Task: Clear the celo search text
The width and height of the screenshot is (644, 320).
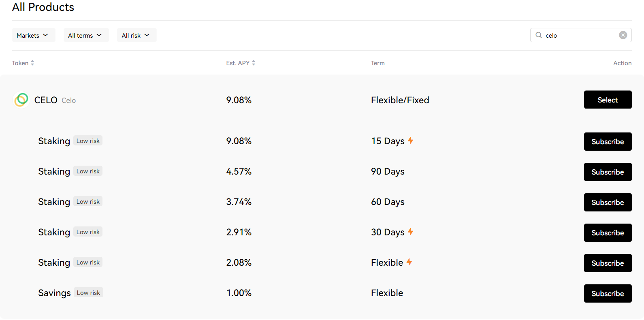Action: pyautogui.click(x=623, y=35)
